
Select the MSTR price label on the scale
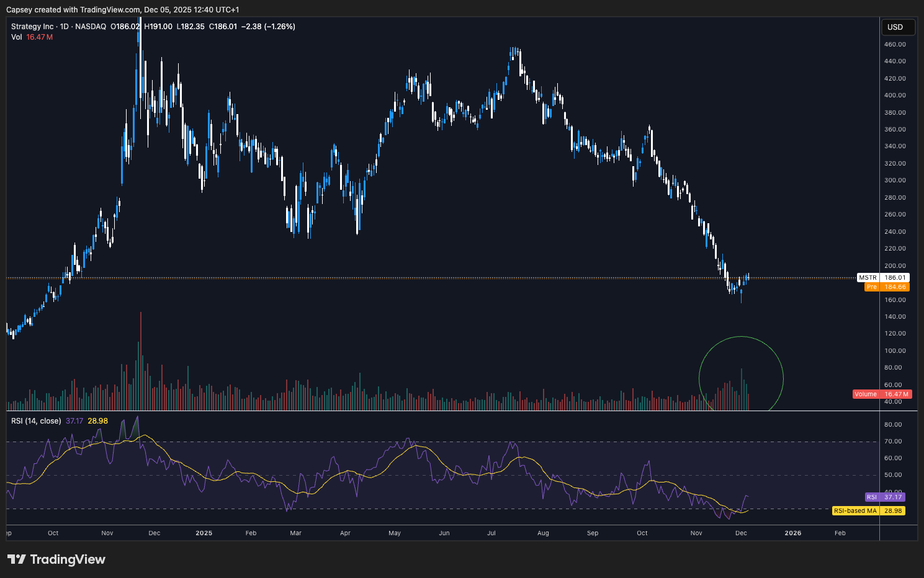pos(885,277)
